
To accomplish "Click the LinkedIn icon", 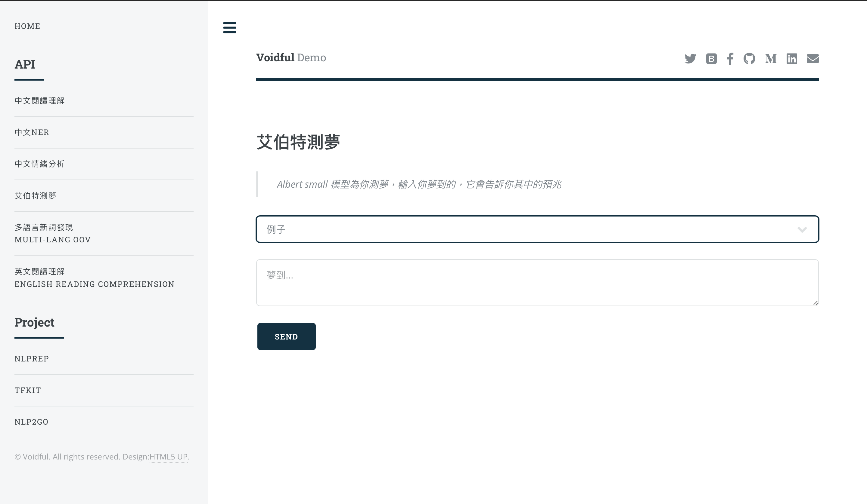I will click(792, 58).
